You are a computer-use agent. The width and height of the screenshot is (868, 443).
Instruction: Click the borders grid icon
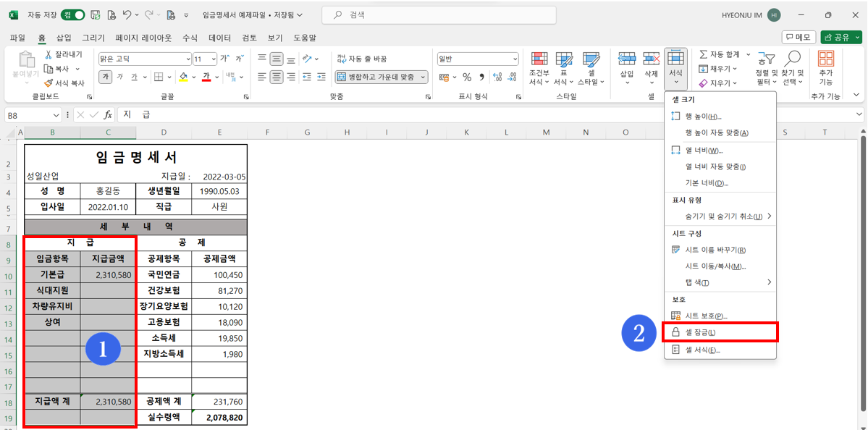[159, 77]
